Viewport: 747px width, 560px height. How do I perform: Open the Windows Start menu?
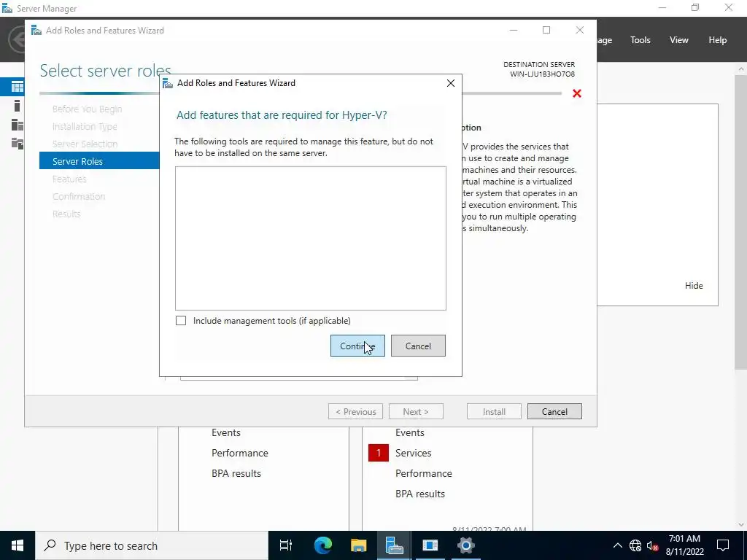point(18,545)
